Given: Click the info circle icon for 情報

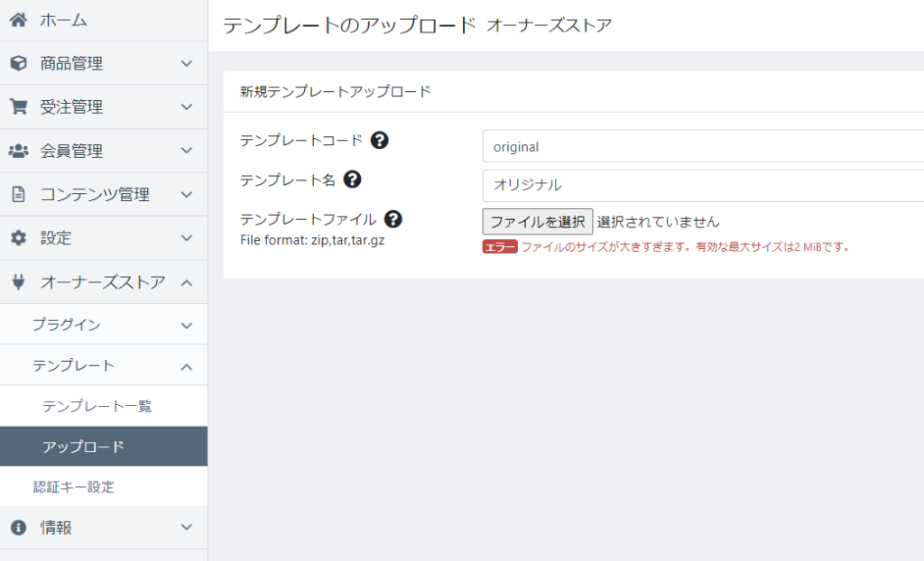Looking at the screenshot, I should pyautogui.click(x=18, y=528).
